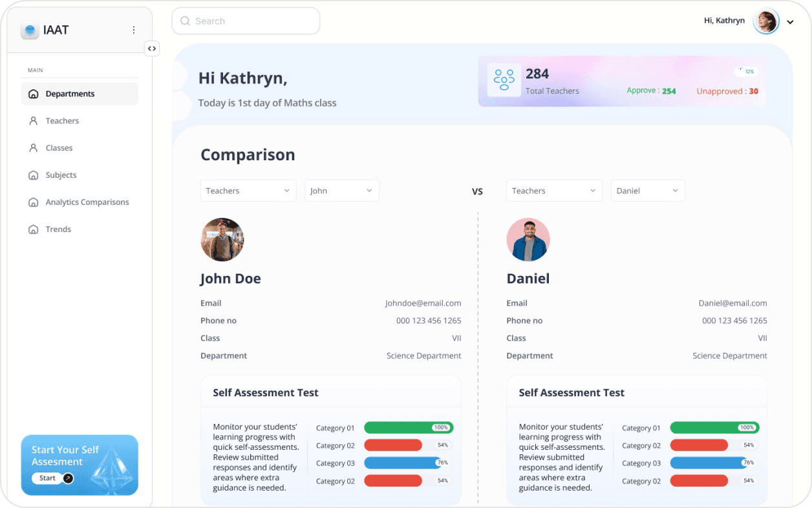The width and height of the screenshot is (812, 508).
Task: Open the John selection dropdown
Action: [x=342, y=191]
